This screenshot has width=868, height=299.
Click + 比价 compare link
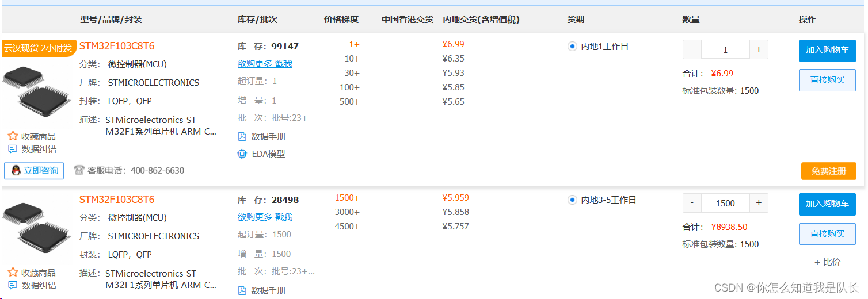[x=827, y=262]
